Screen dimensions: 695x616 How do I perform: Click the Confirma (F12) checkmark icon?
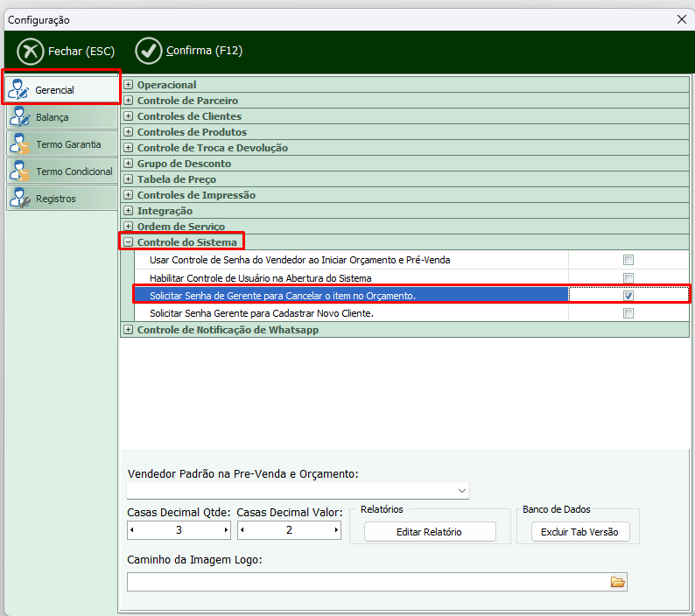point(150,51)
